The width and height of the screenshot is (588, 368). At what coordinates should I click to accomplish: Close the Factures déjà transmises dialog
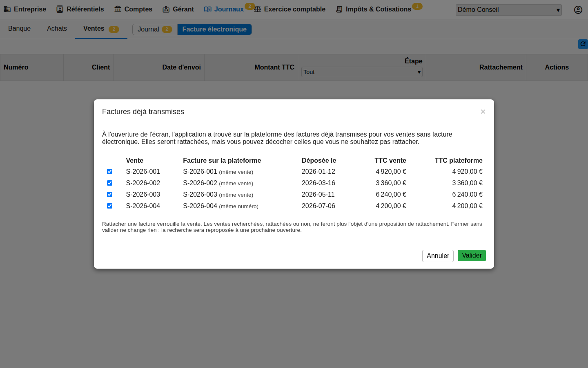point(483,112)
